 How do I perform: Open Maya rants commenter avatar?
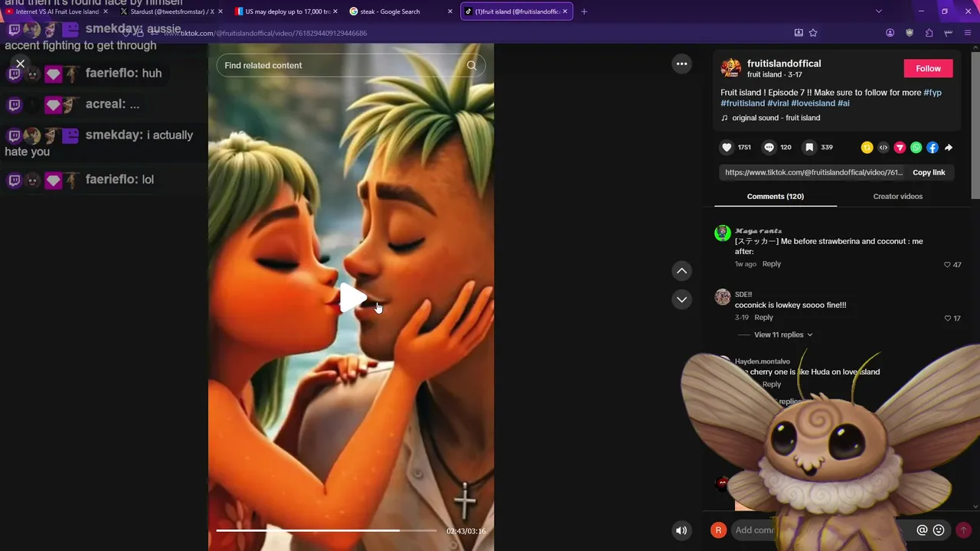723,233
